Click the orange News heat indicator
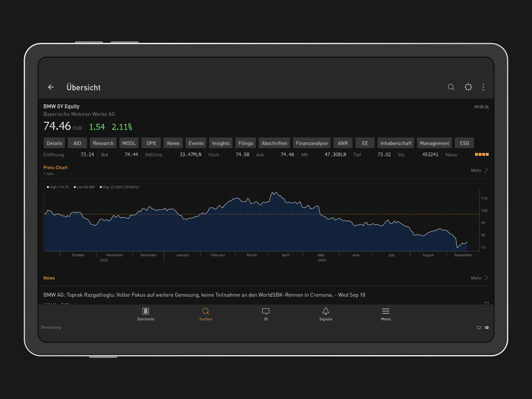532x399 pixels. pyautogui.click(x=482, y=154)
